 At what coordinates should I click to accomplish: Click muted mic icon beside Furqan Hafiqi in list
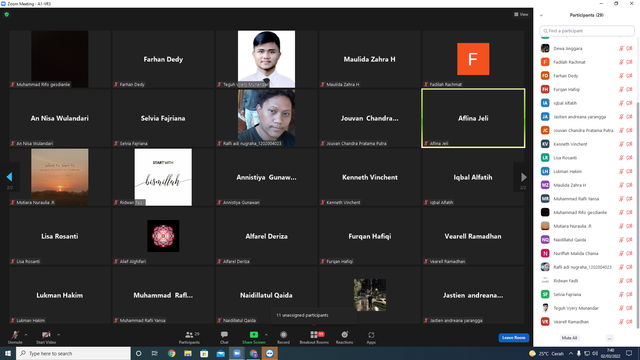click(621, 89)
